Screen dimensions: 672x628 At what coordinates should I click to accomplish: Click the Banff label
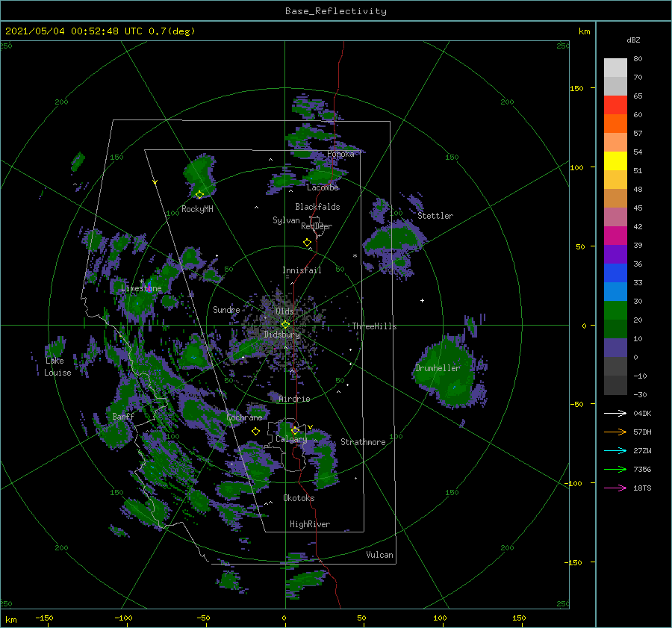tap(123, 417)
